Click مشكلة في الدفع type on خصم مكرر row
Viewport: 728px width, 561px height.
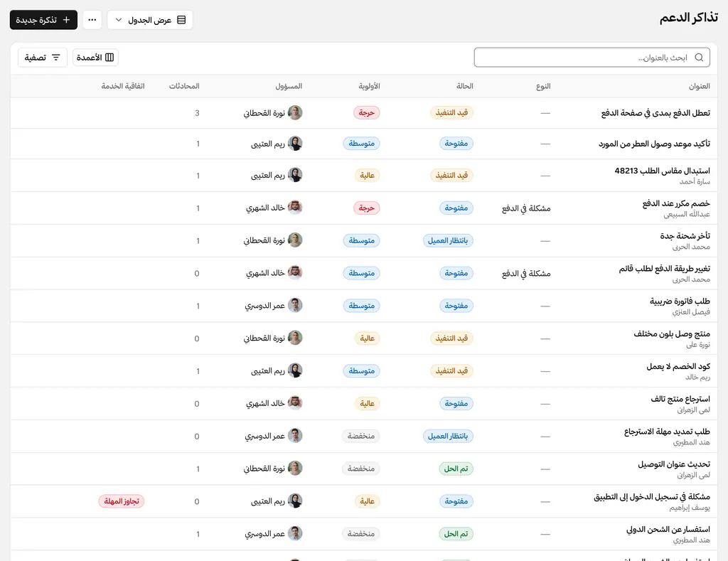pos(526,208)
